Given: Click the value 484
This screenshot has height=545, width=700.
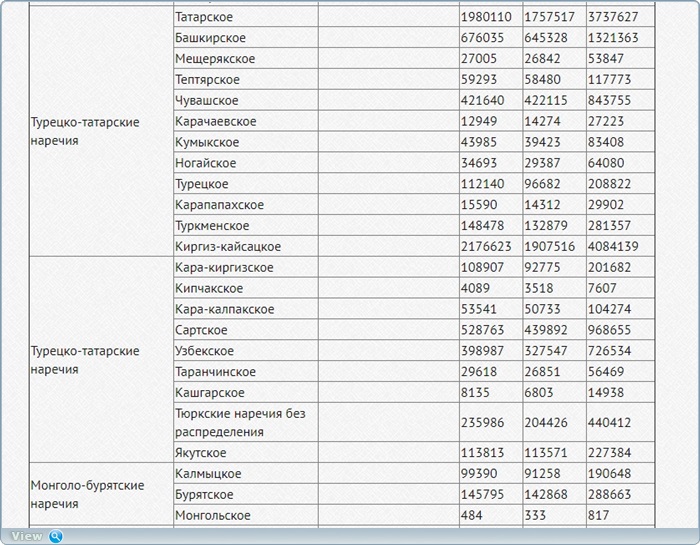Looking at the screenshot, I should [x=472, y=515].
